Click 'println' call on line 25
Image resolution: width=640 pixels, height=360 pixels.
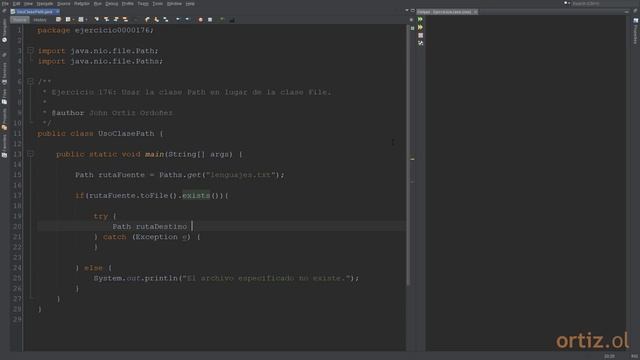coord(161,278)
